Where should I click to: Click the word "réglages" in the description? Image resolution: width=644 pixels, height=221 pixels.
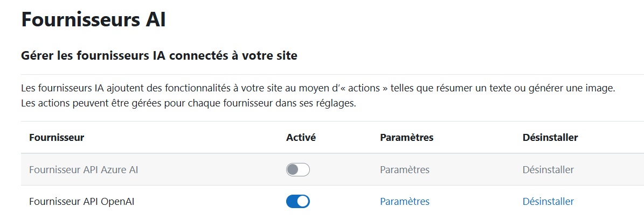(x=336, y=103)
